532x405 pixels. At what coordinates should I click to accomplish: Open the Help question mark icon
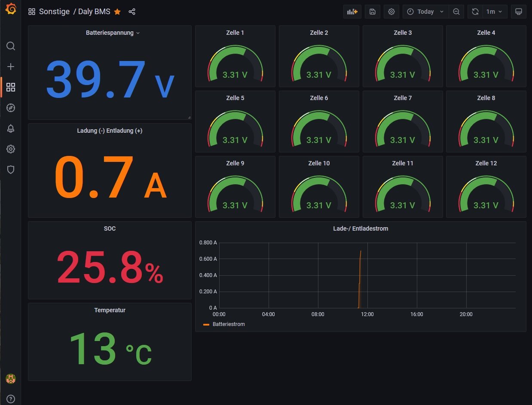pos(11,399)
